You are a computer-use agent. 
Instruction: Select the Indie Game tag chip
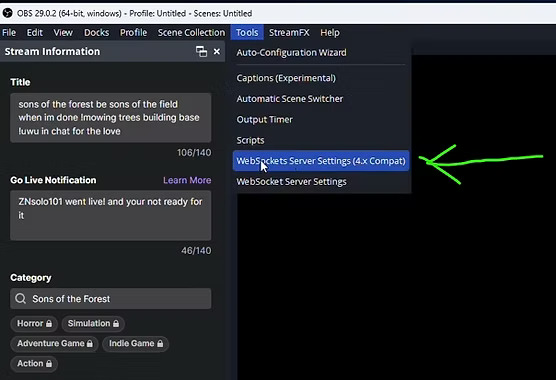[x=135, y=343]
